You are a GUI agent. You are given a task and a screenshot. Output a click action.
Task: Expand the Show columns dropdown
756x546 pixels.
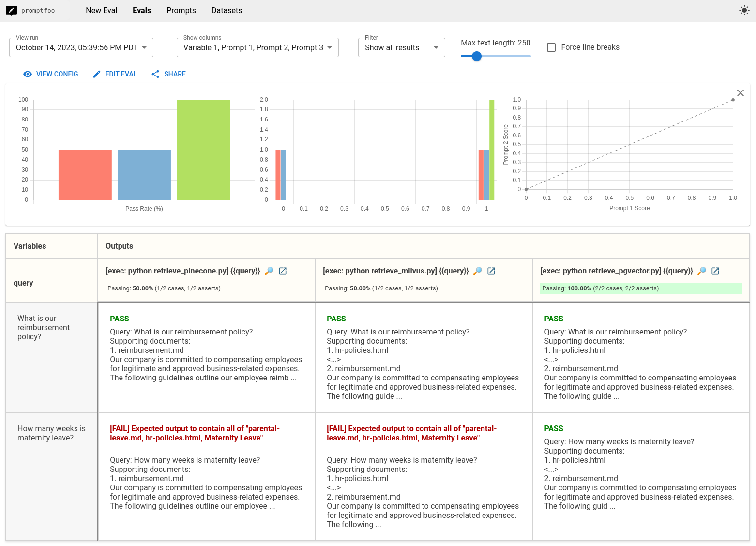tap(257, 47)
